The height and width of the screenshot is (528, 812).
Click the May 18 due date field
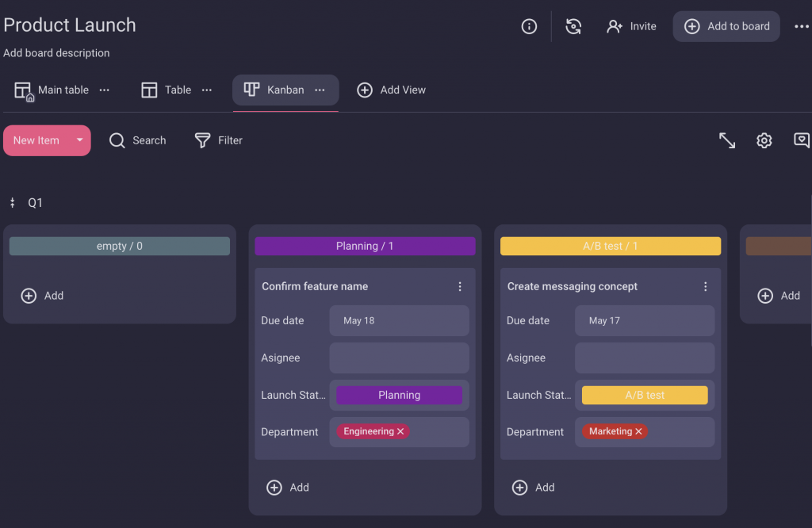tap(399, 321)
